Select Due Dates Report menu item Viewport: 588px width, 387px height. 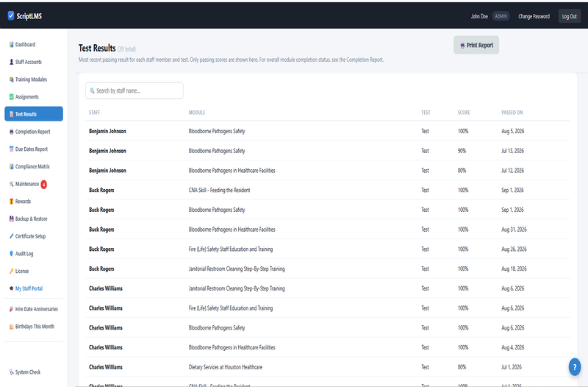click(x=34, y=149)
